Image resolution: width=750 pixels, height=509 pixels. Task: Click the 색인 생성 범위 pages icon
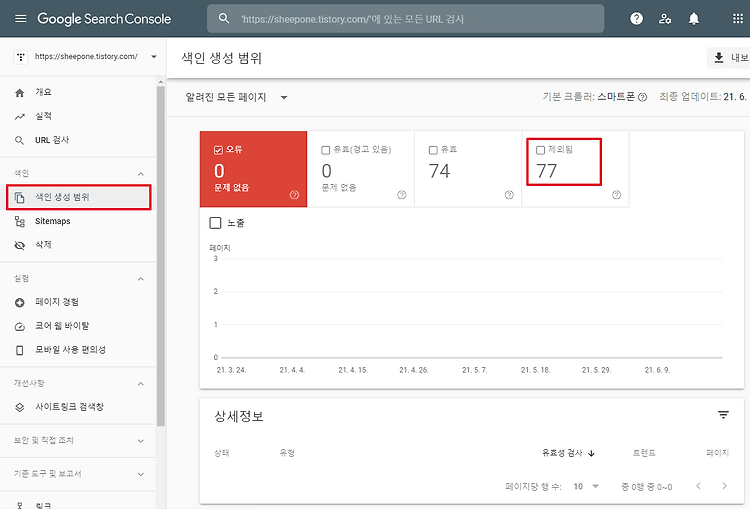point(20,198)
